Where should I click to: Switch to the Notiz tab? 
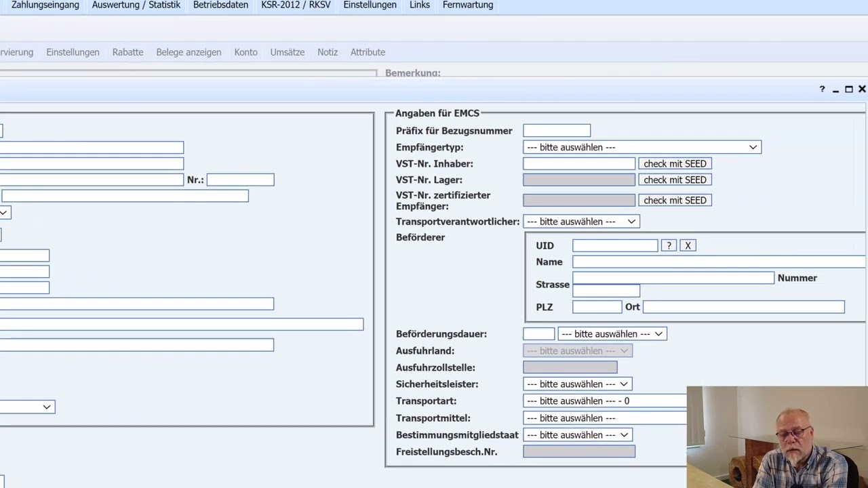[328, 52]
